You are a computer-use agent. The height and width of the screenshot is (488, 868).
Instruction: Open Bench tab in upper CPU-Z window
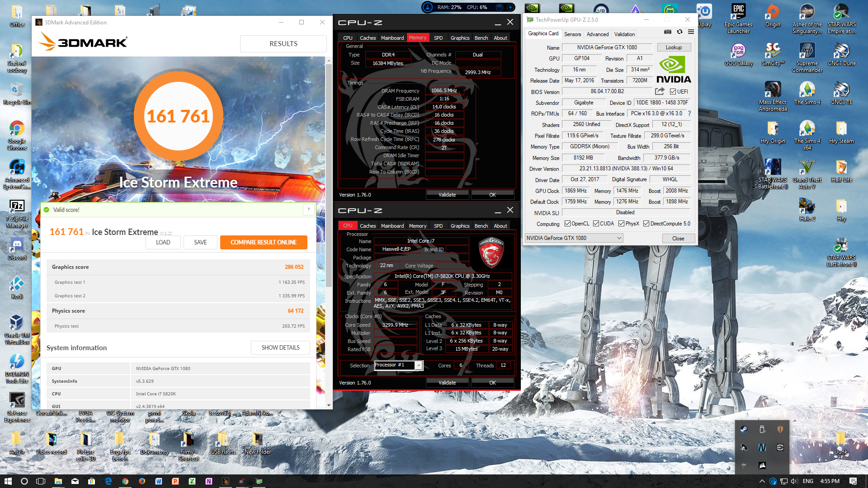pyautogui.click(x=481, y=38)
